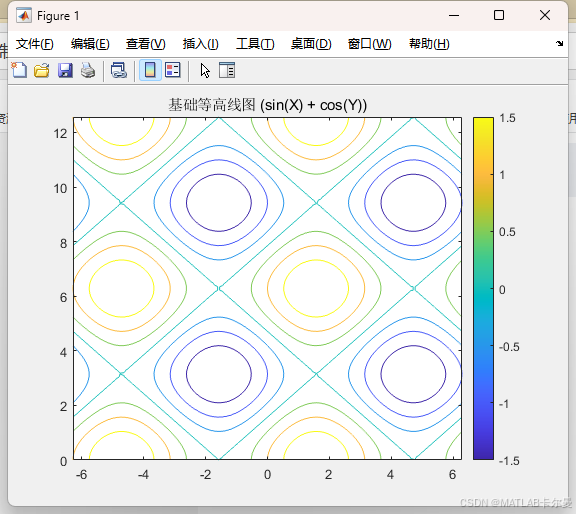The image size is (576, 514).
Task: Open the 插入(I) menu
Action: coord(201,44)
